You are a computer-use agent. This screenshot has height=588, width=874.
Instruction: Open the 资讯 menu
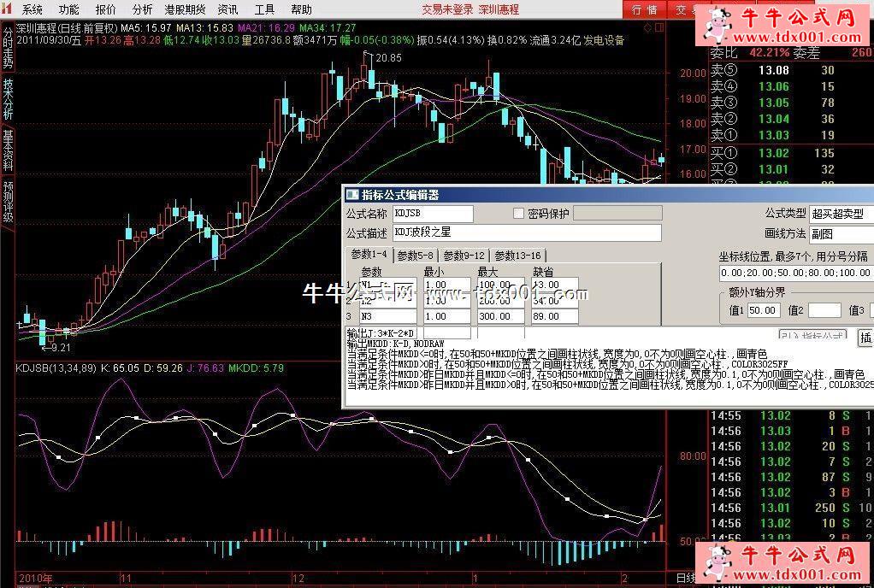[227, 9]
